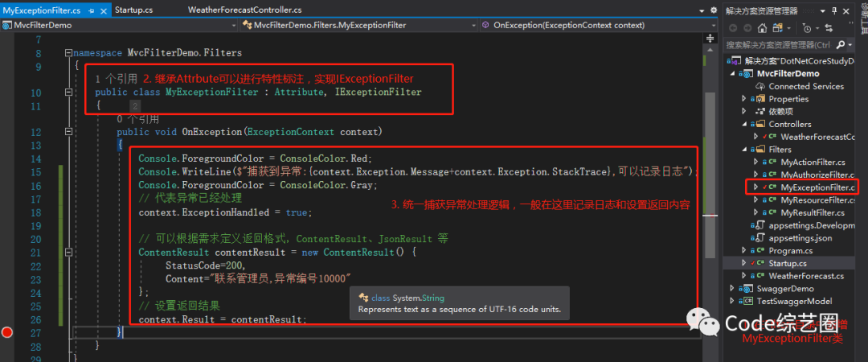The height and width of the screenshot is (362, 868).
Task: Close the MyExceptionFilter.cs tab
Action: tap(104, 10)
